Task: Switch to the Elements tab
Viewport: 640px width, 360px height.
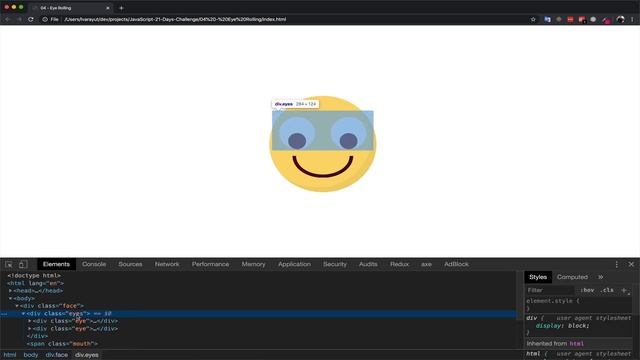Action: [56, 264]
